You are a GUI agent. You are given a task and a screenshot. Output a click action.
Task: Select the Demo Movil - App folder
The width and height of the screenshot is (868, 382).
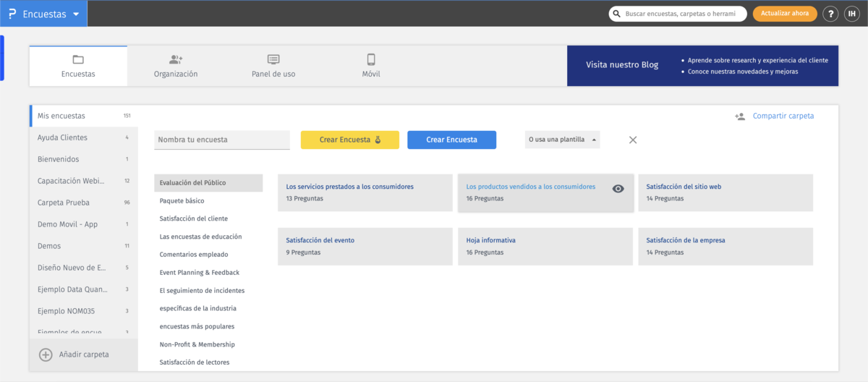point(84,224)
